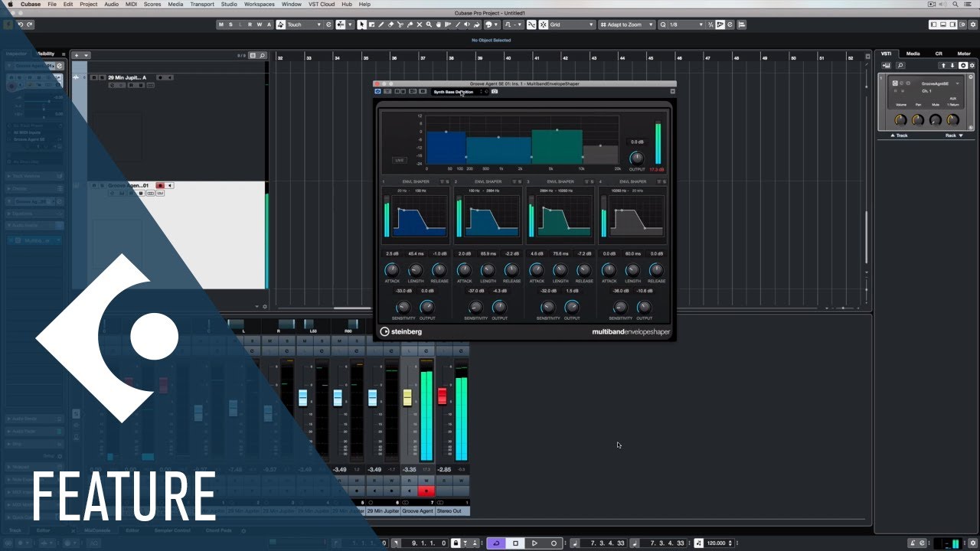Switch to the Media tab

coord(913,54)
